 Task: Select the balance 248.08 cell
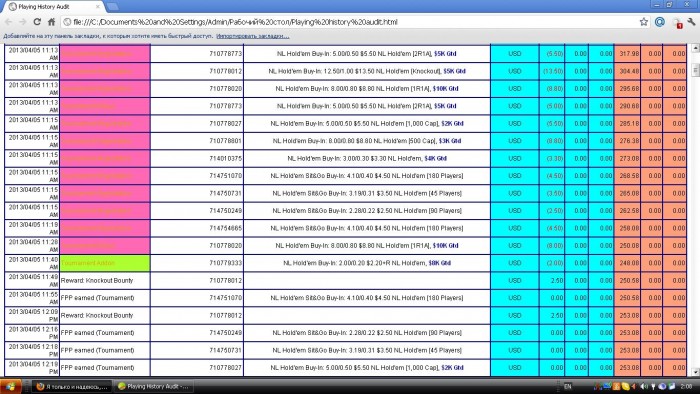click(x=627, y=263)
